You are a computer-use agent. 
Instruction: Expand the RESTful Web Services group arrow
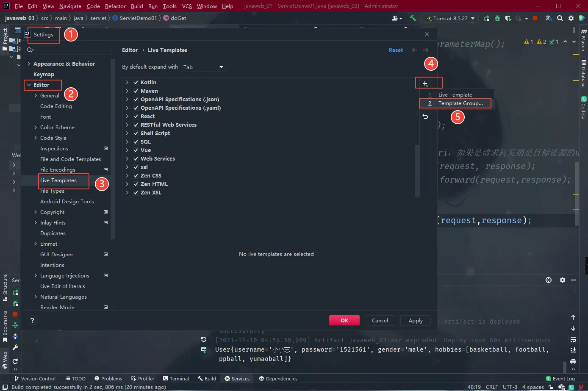point(127,125)
